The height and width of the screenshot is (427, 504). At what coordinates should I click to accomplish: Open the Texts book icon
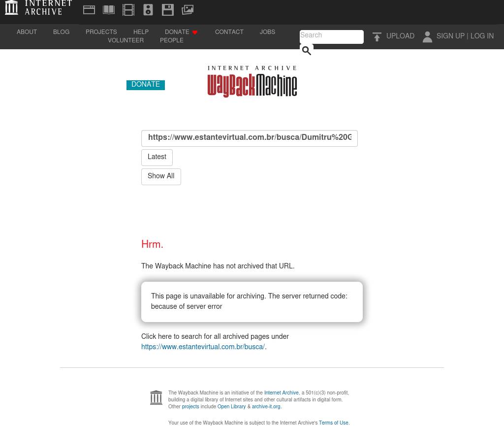(x=109, y=10)
